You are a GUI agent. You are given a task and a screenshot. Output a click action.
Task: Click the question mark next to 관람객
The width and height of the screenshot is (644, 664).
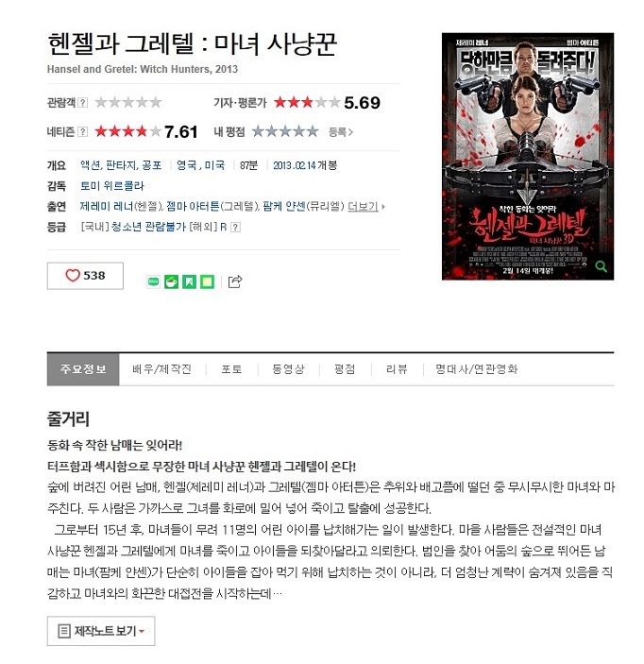tap(83, 102)
